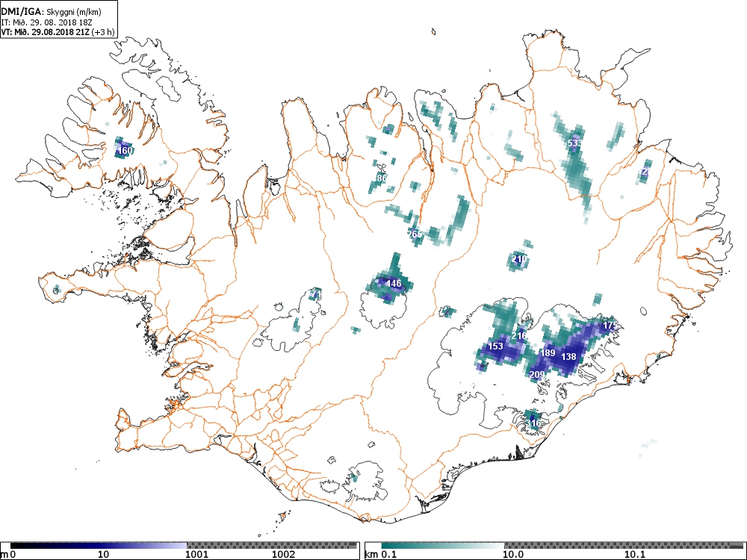Click the visibility value 210 on the map
Image resolution: width=747 pixels, height=560 pixels.
[519, 259]
